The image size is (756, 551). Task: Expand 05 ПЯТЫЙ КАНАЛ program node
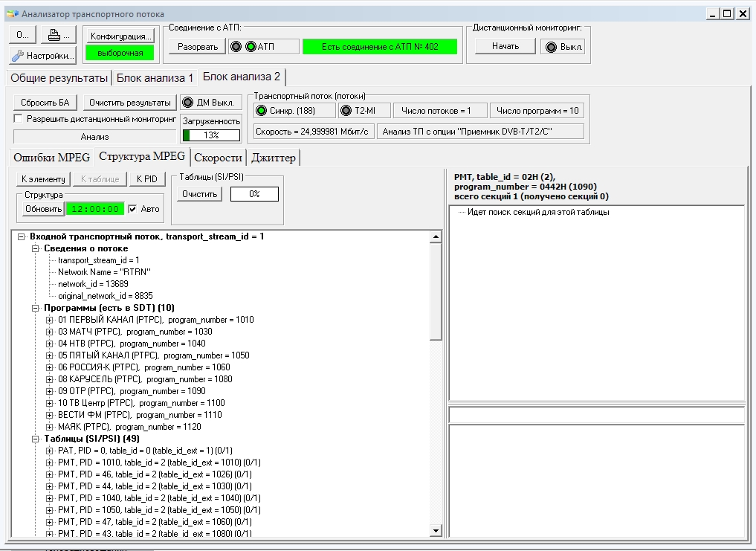click(49, 355)
